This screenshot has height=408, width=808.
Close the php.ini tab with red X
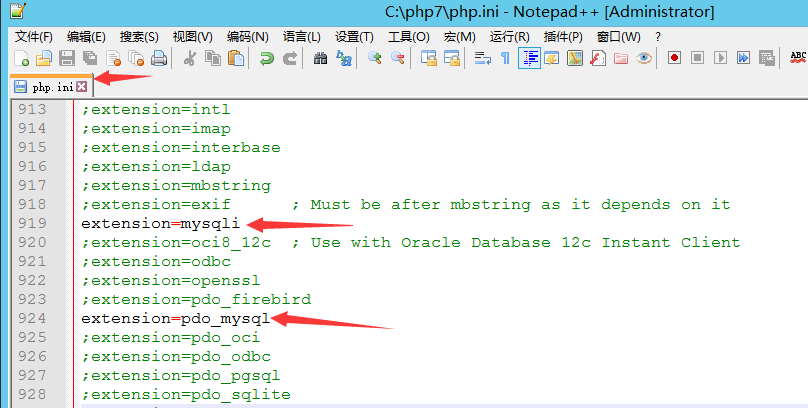tap(82, 87)
